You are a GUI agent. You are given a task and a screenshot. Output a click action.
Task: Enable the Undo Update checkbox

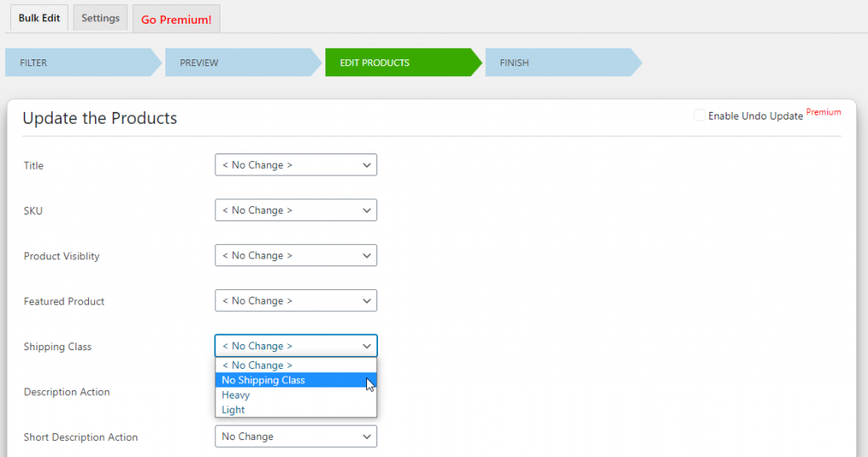[x=699, y=115]
